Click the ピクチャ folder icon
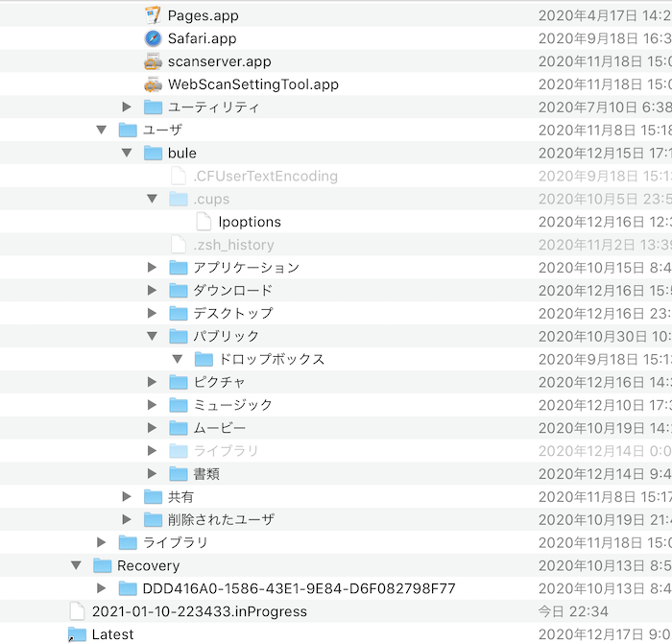 click(179, 382)
